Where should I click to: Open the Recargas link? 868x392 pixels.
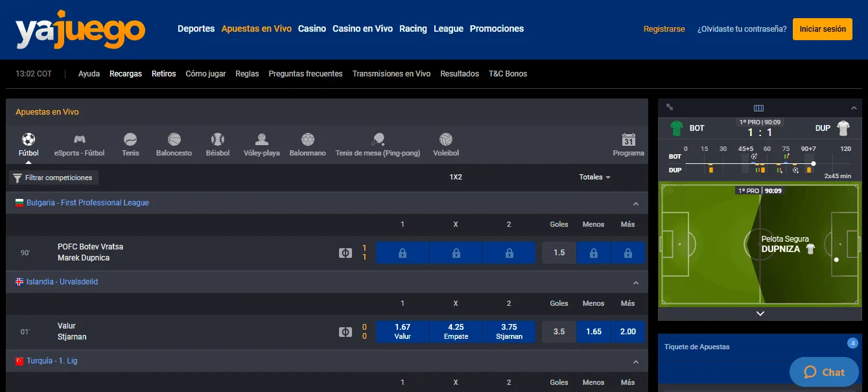[x=126, y=74]
